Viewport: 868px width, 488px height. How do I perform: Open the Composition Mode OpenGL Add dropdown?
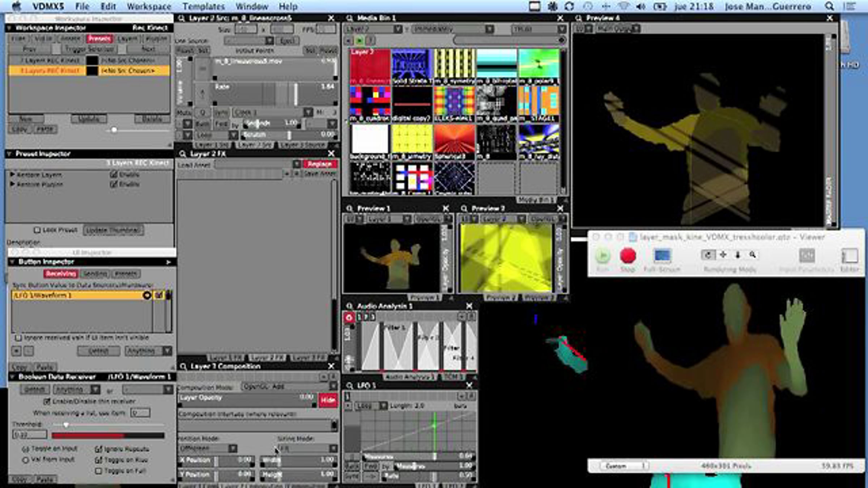(289, 387)
